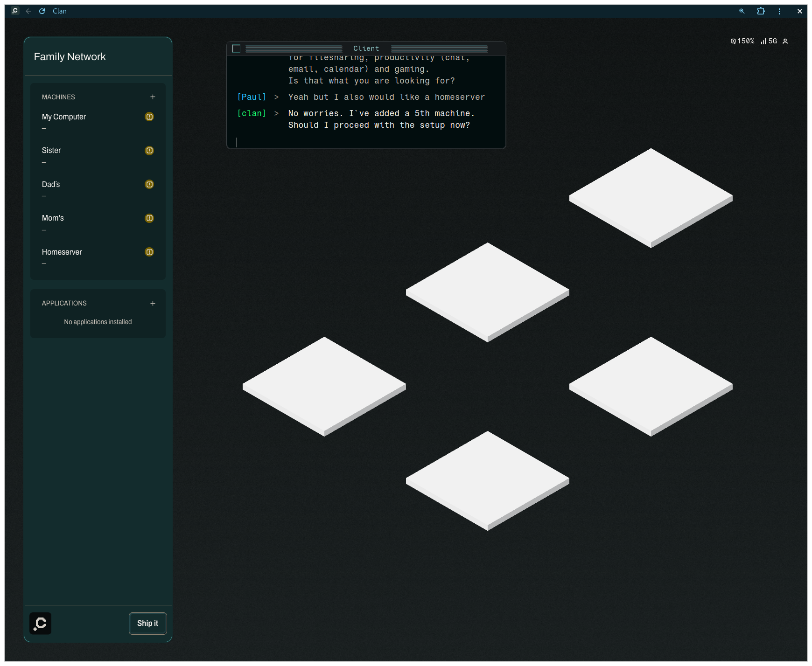Click the chat input line in Client window
This screenshot has width=812, height=666.
tap(366, 142)
